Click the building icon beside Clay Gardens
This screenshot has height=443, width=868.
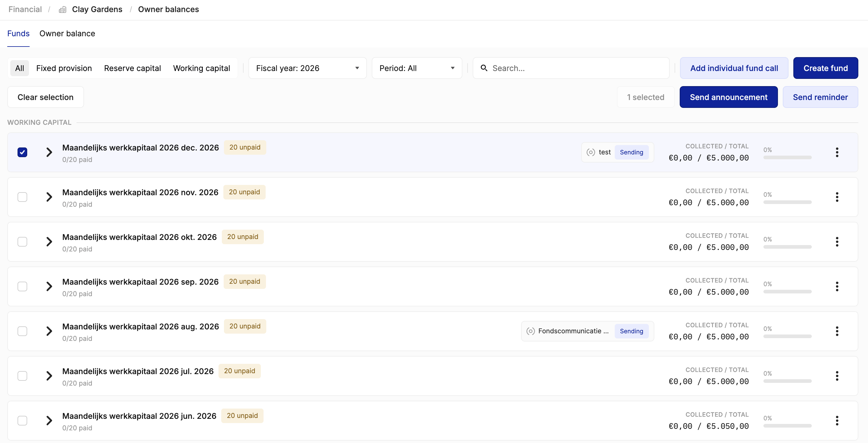(62, 9)
